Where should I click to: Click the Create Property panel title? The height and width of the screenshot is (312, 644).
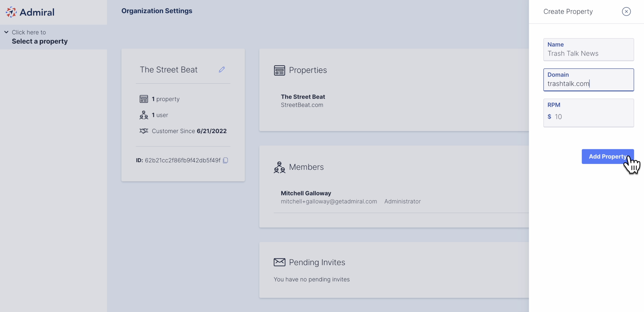[x=568, y=12]
